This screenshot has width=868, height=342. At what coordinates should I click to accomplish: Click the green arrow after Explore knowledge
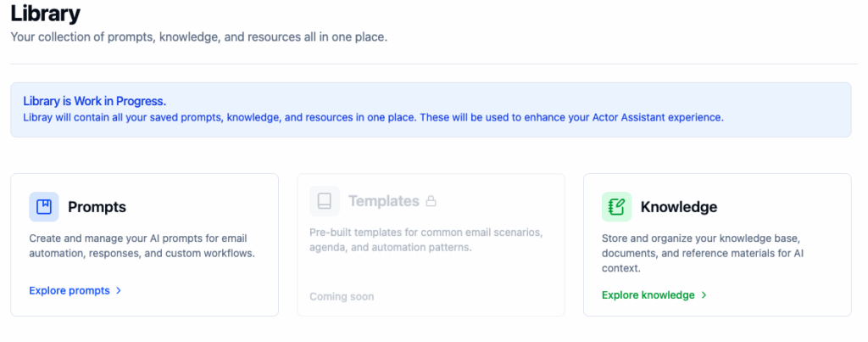pos(704,295)
